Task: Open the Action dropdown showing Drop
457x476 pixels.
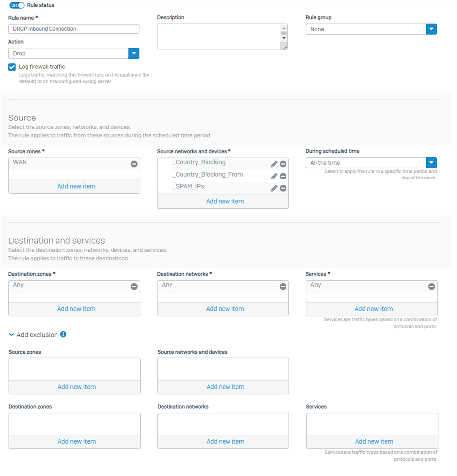Action: (74, 54)
